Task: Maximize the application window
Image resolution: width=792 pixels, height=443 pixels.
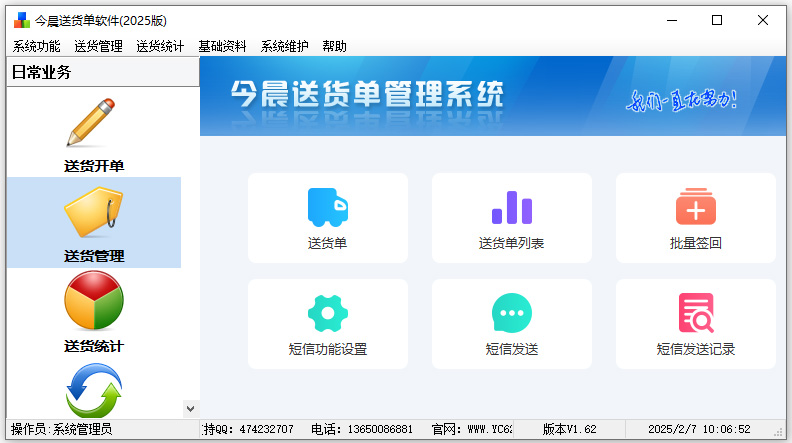Action: coord(717,20)
